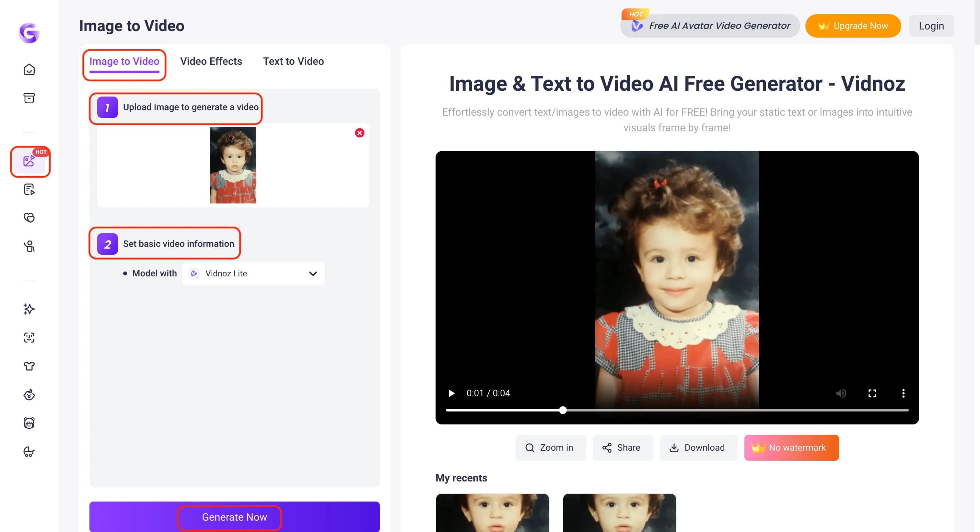Open the script-to-video sidebar icon
This screenshot has width=980, height=532.
29,189
